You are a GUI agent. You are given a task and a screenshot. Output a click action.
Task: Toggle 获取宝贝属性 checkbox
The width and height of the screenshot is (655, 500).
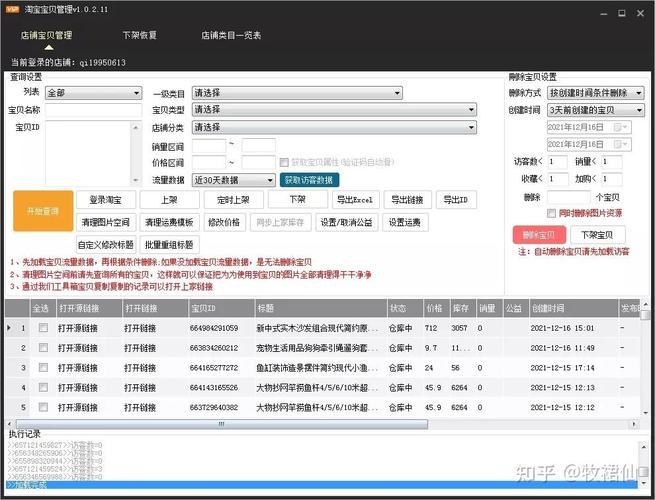coord(284,162)
